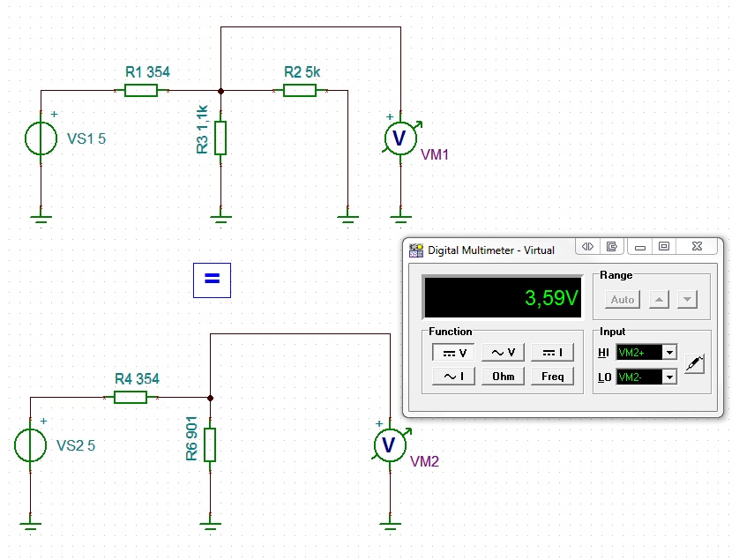739x560 pixels.
Task: Click the R2 5k label text
Action: click(x=302, y=71)
